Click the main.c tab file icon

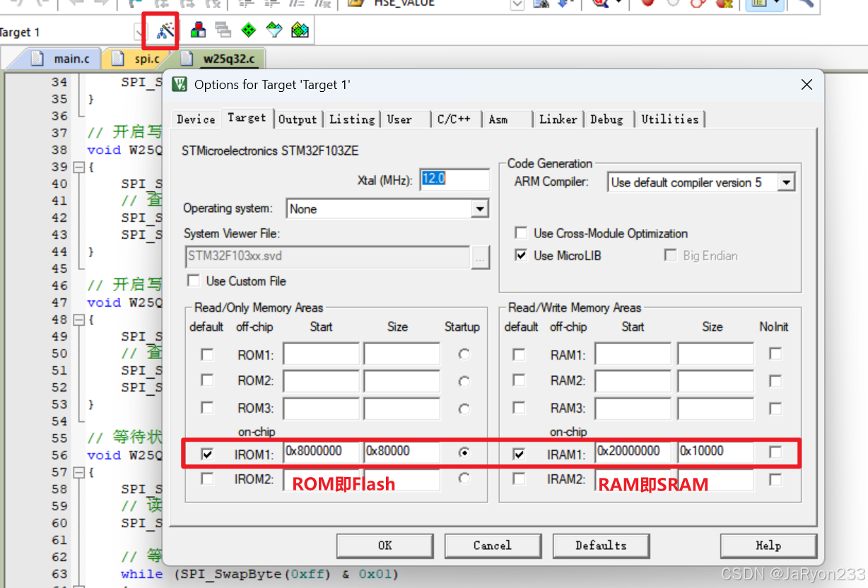pos(37,59)
